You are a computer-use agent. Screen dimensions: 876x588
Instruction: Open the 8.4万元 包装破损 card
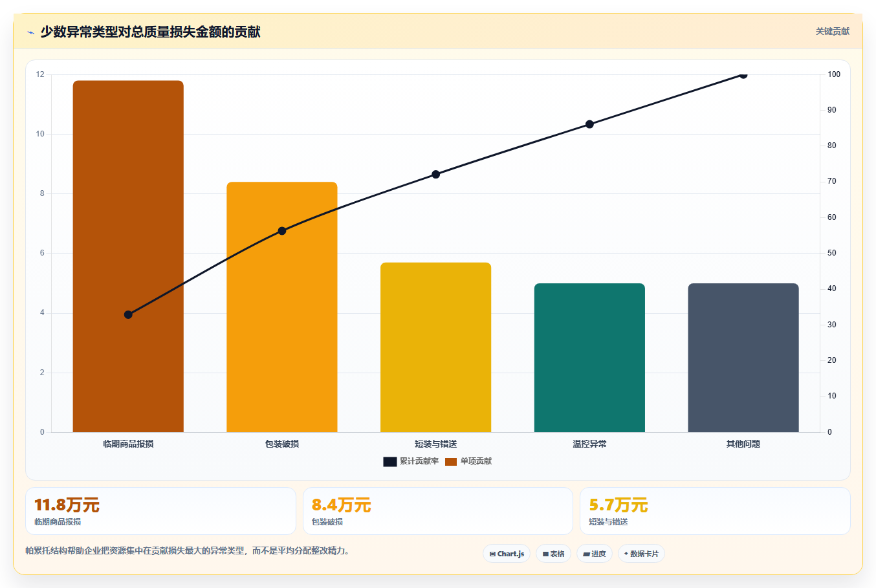(x=438, y=511)
